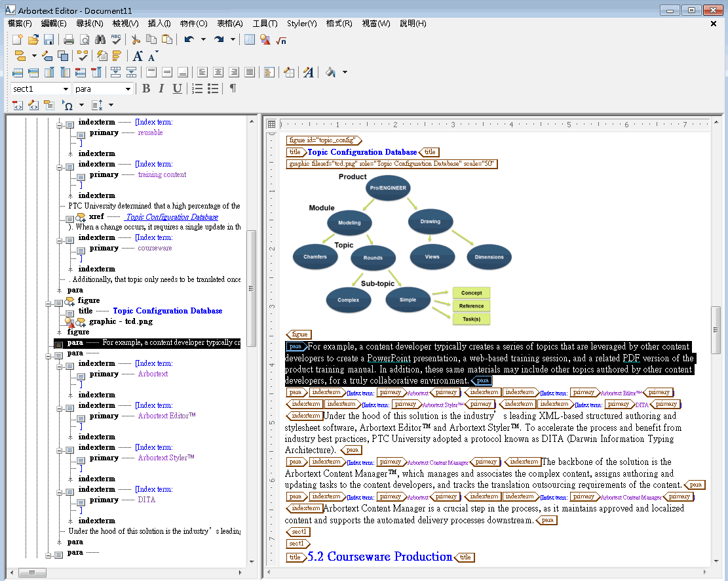Redo action with the forward curved arrow icon
The width and height of the screenshot is (728, 581).
tap(219, 40)
